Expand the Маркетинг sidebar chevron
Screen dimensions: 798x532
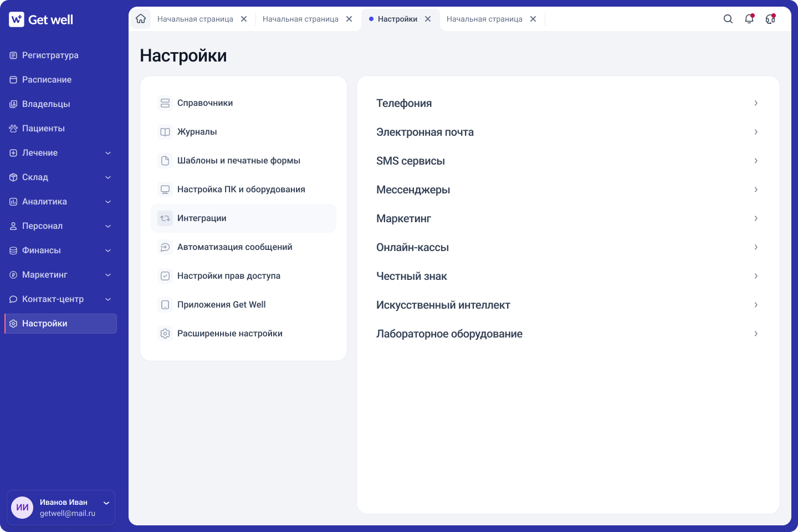click(108, 275)
